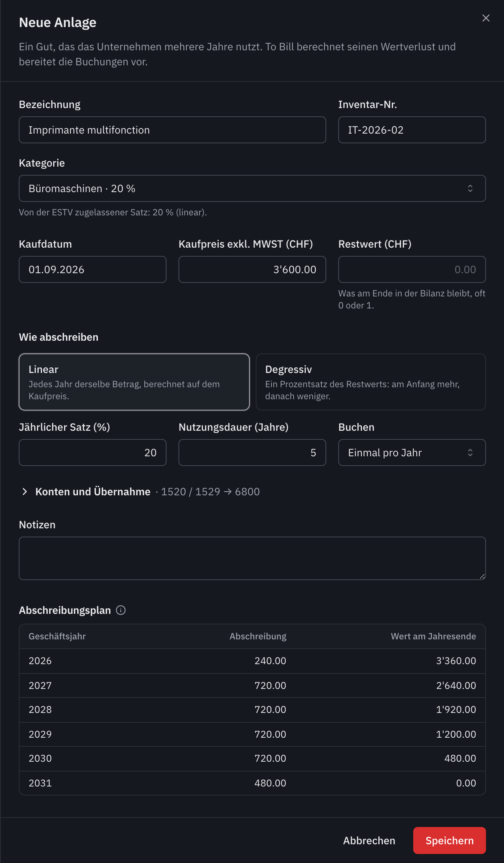
Task: Click the 2026 row in Abschreibungsplan
Action: point(252,661)
